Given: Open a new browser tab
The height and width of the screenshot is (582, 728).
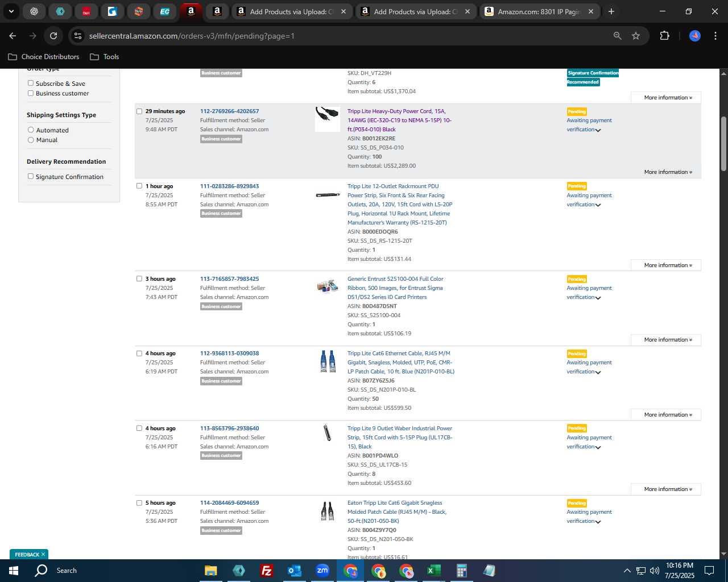Looking at the screenshot, I should click(x=611, y=11).
